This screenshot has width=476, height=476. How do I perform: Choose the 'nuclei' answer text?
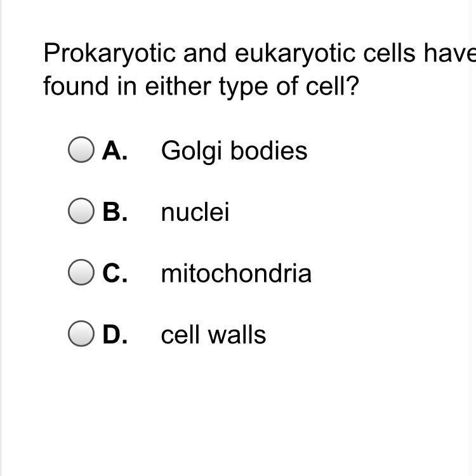pyautogui.click(x=195, y=212)
